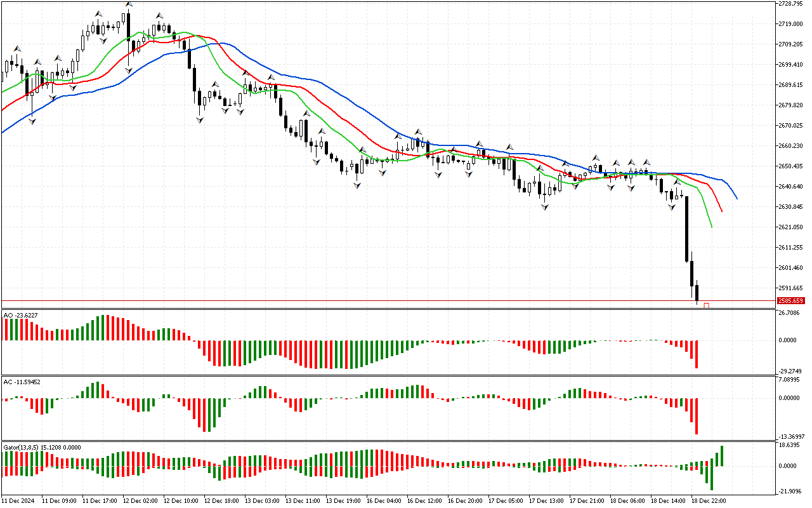812x508 pixels.
Task: Click the 2611.255 price level label
Action: click(x=791, y=248)
